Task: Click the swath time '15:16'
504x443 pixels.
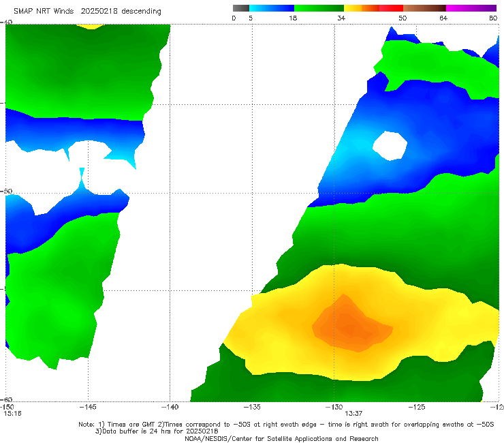Action: 12,414
